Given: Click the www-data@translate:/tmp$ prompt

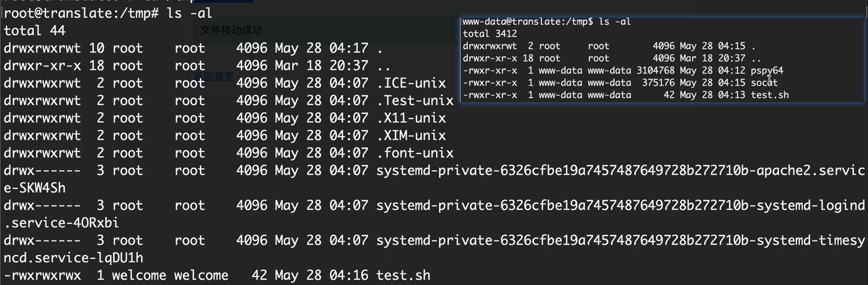Looking at the screenshot, I should click(527, 22).
